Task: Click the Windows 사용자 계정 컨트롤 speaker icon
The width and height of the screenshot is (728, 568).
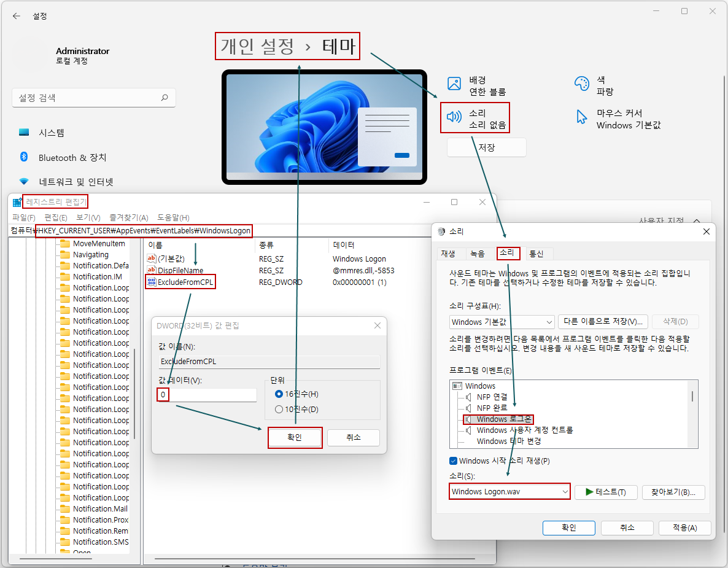Action: tap(469, 430)
